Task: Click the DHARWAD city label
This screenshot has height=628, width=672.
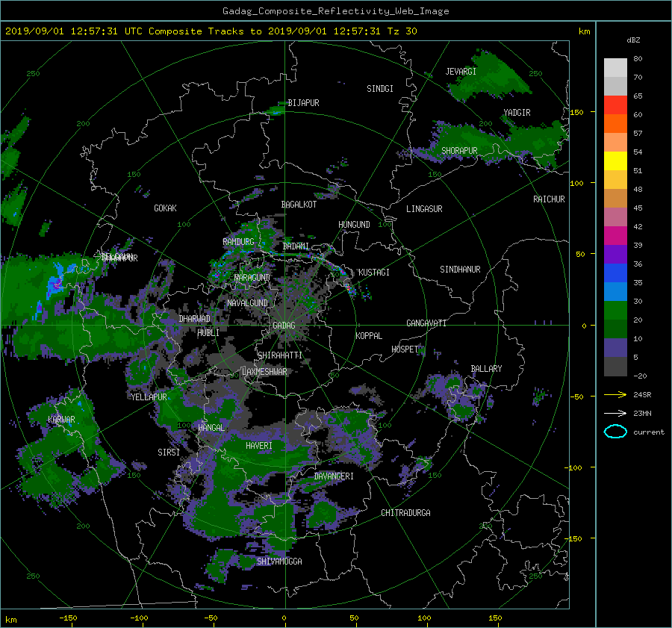Action: [x=195, y=319]
